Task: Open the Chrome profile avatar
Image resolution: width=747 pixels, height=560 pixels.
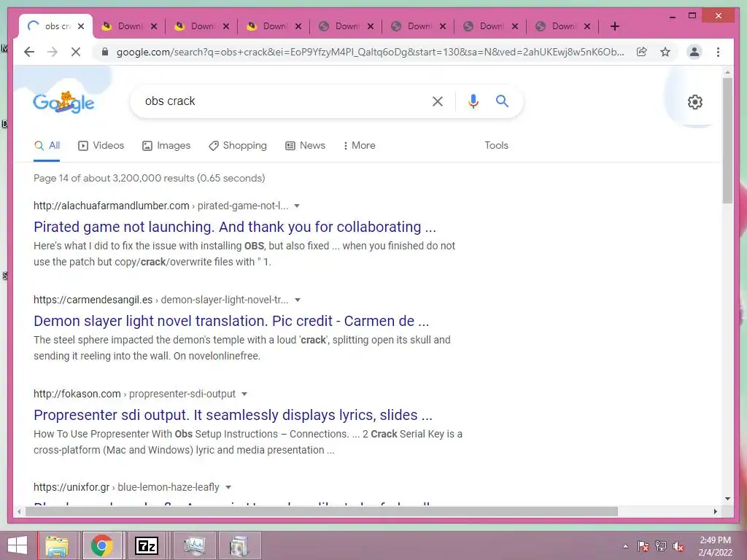Action: (694, 52)
